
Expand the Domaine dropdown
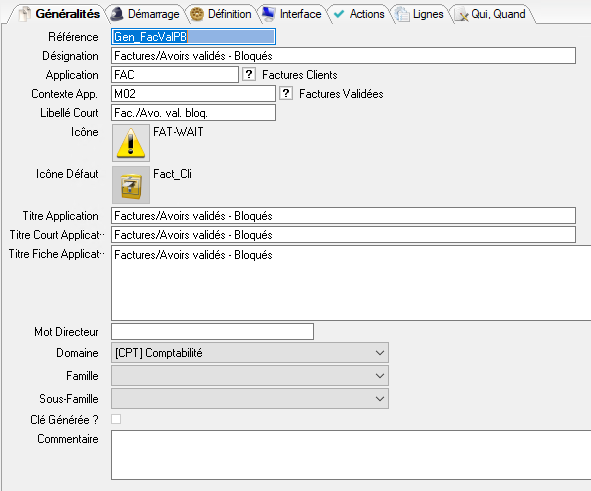click(250, 353)
